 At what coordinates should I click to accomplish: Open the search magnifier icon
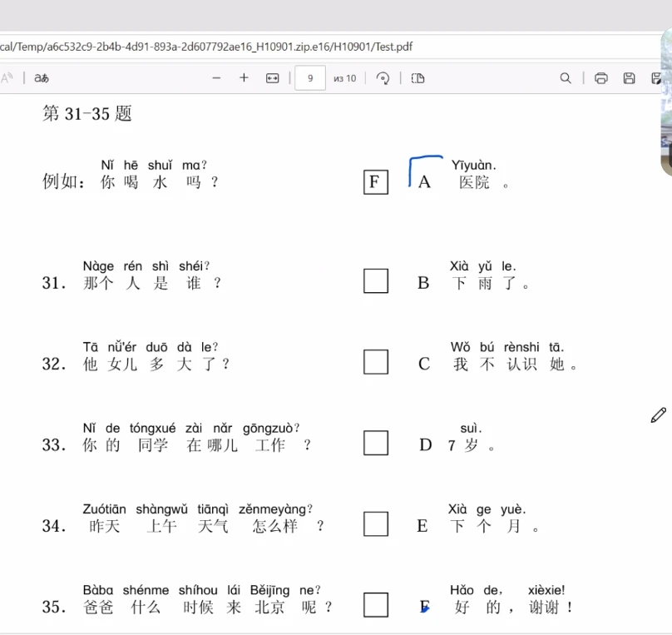566,78
